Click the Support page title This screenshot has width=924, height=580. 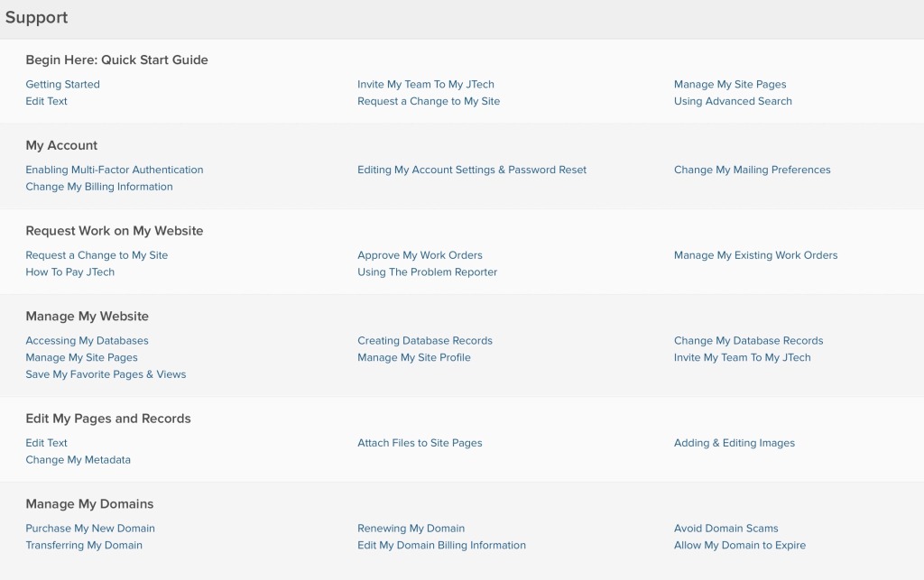coord(36,18)
